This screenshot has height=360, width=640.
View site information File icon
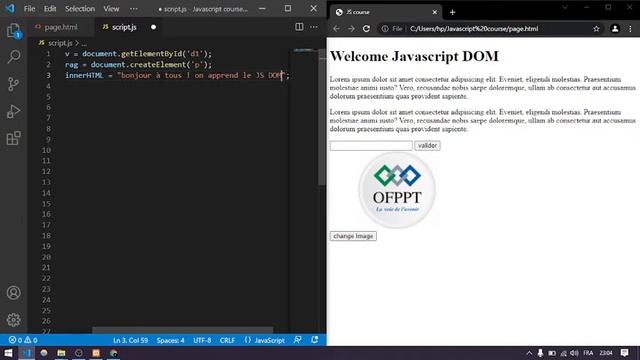[x=392, y=29]
